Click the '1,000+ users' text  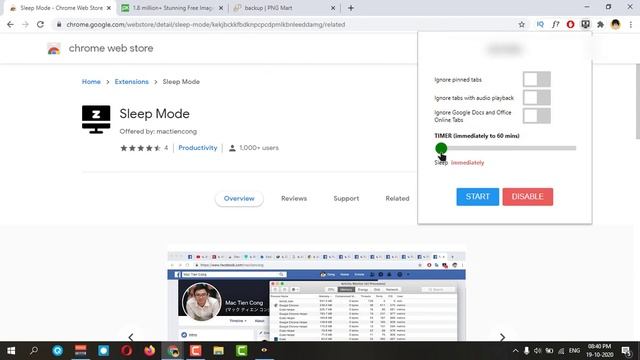click(259, 148)
